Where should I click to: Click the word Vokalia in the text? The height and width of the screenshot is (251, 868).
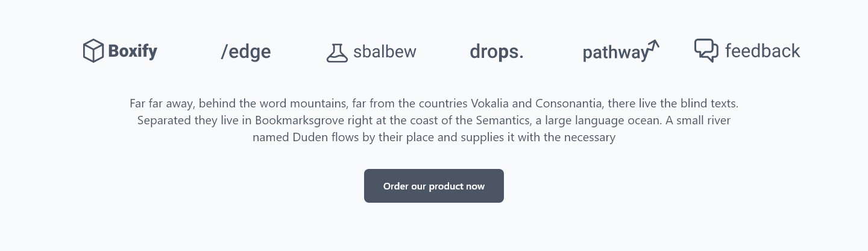[490, 103]
